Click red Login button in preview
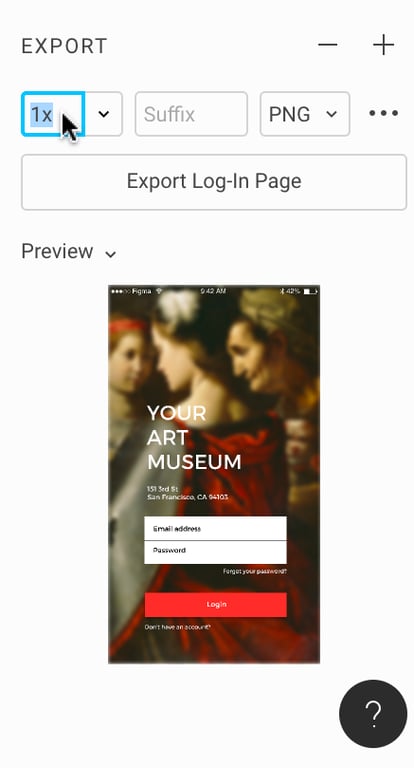 pyautogui.click(x=216, y=604)
